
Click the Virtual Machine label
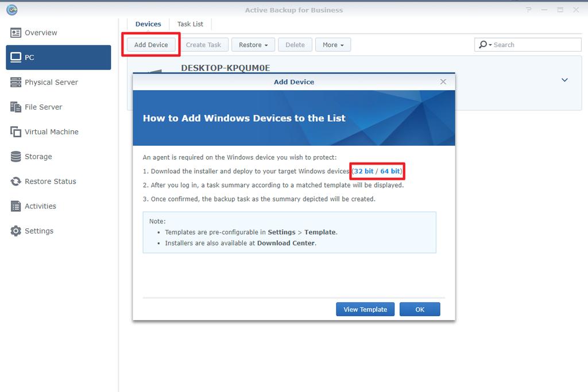coord(51,131)
